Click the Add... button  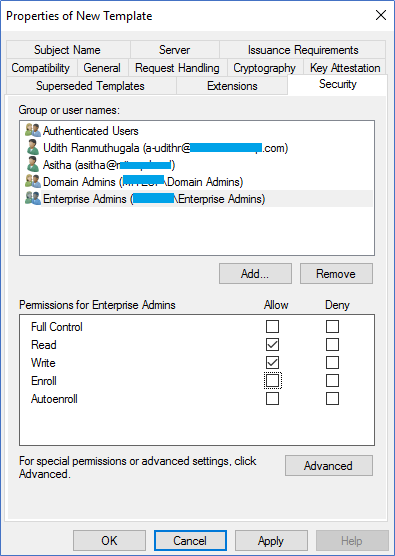pyautogui.click(x=255, y=273)
